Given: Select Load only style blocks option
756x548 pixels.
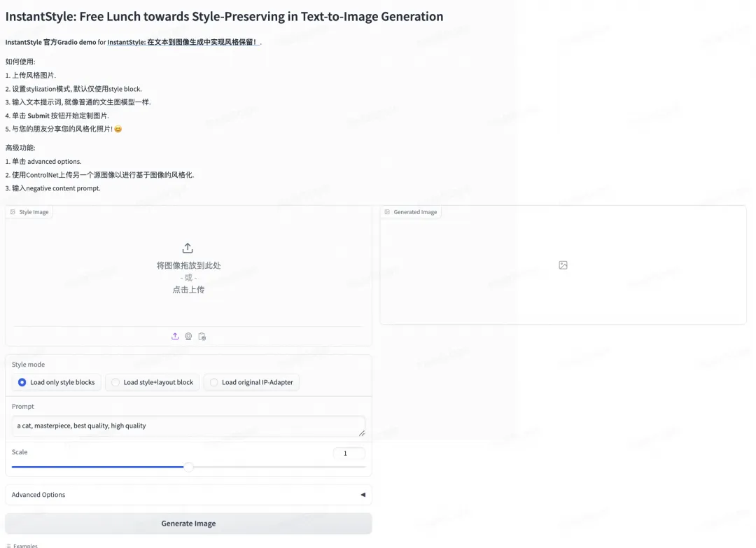Looking at the screenshot, I should (x=22, y=382).
